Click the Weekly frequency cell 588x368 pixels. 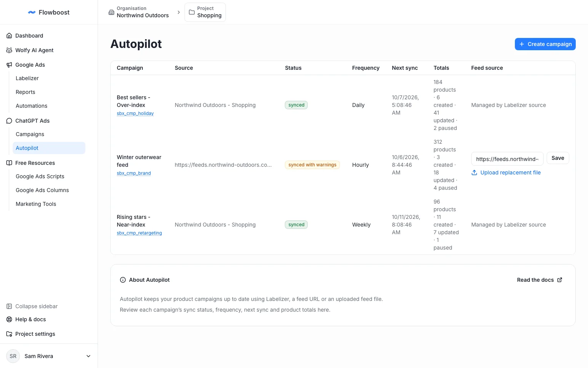pos(361,225)
